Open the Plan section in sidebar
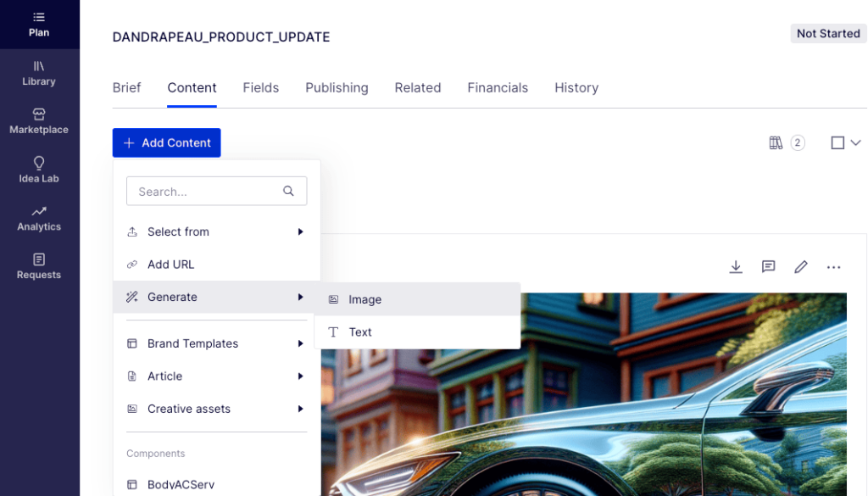The height and width of the screenshot is (496, 868). click(39, 25)
